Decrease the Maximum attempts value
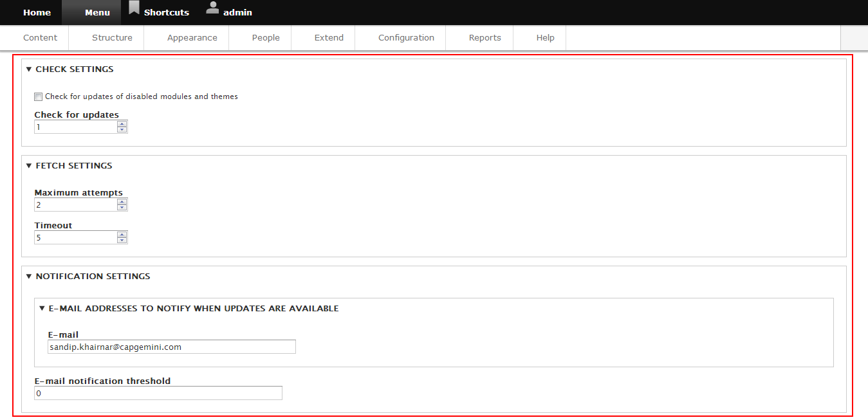 click(x=122, y=208)
